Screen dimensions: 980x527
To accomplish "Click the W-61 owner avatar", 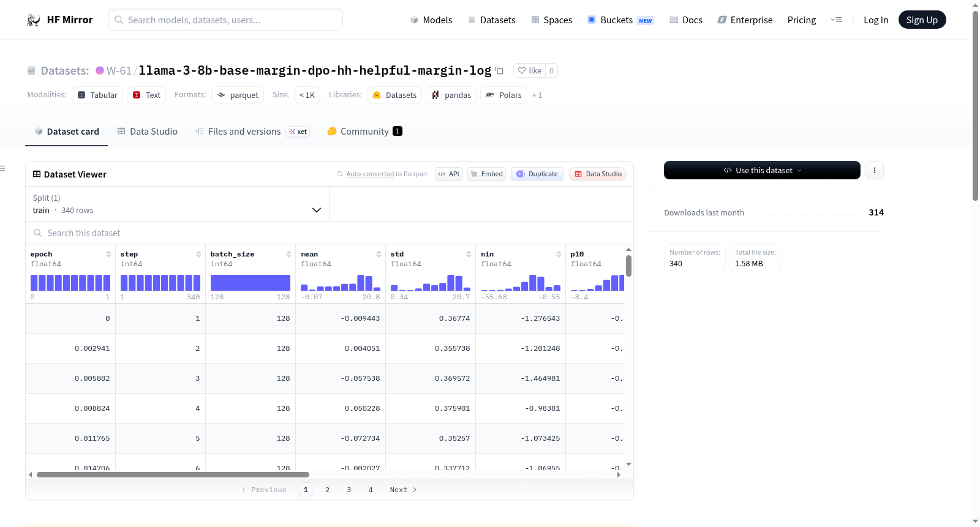I will tap(100, 70).
